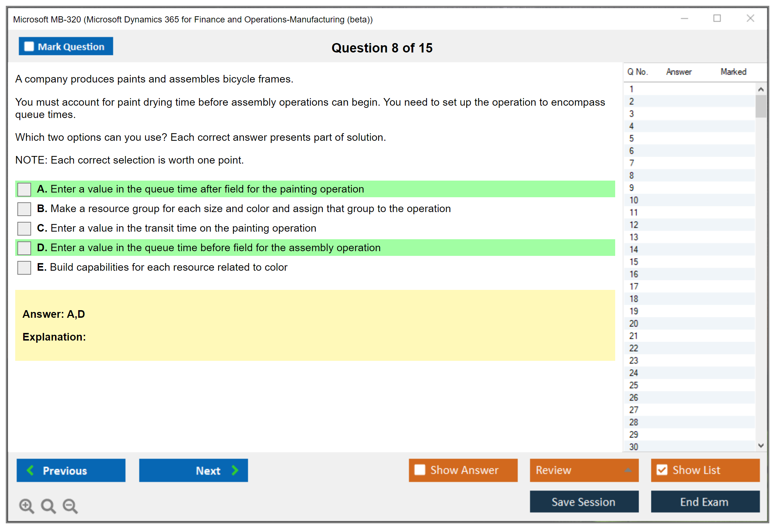778x532 pixels.
Task: Select question 12 in the list
Action: (634, 225)
